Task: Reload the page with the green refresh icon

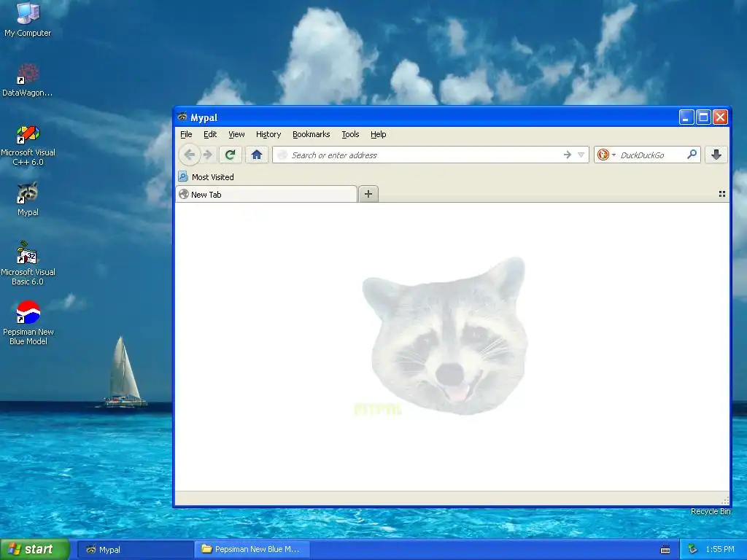Action: pyautogui.click(x=230, y=155)
